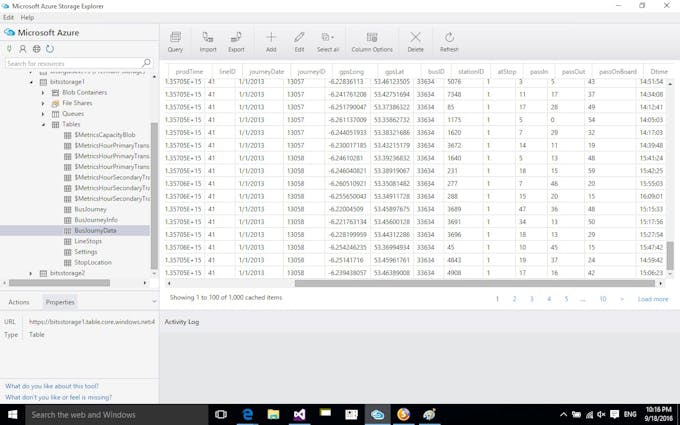
Task: Select stationID cell 5076
Action: coord(454,82)
